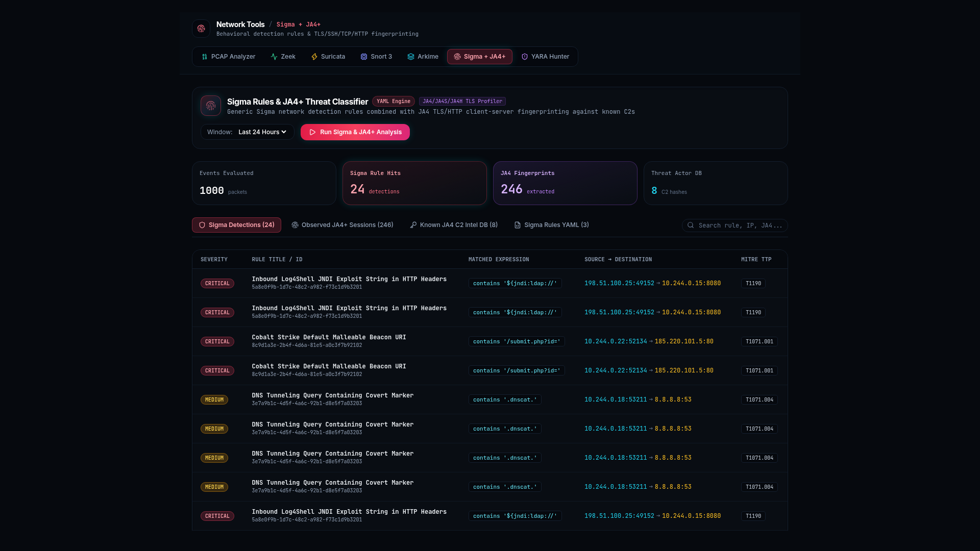Click the Sigma + JA4+ fingerprint tab icon
The image size is (980, 551).
pos(457,57)
